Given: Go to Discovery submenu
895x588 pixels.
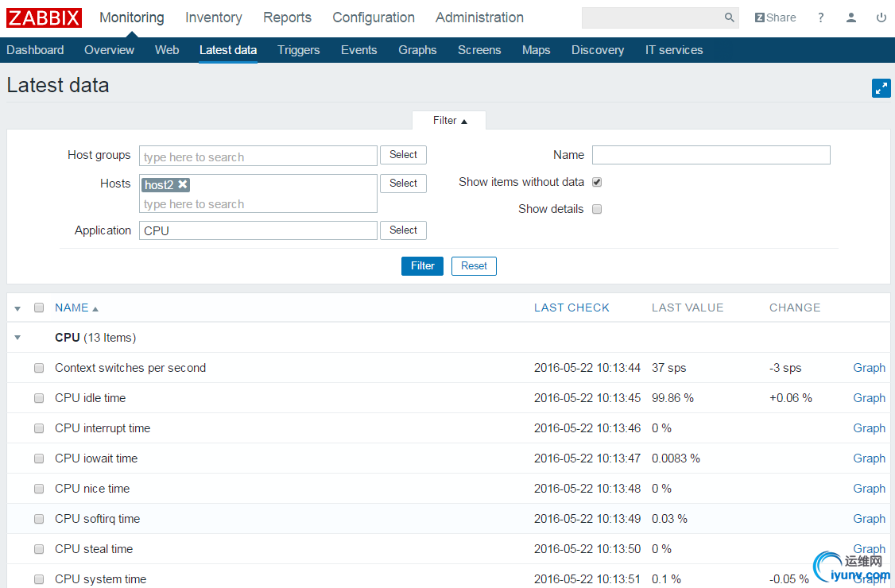Looking at the screenshot, I should point(598,50).
